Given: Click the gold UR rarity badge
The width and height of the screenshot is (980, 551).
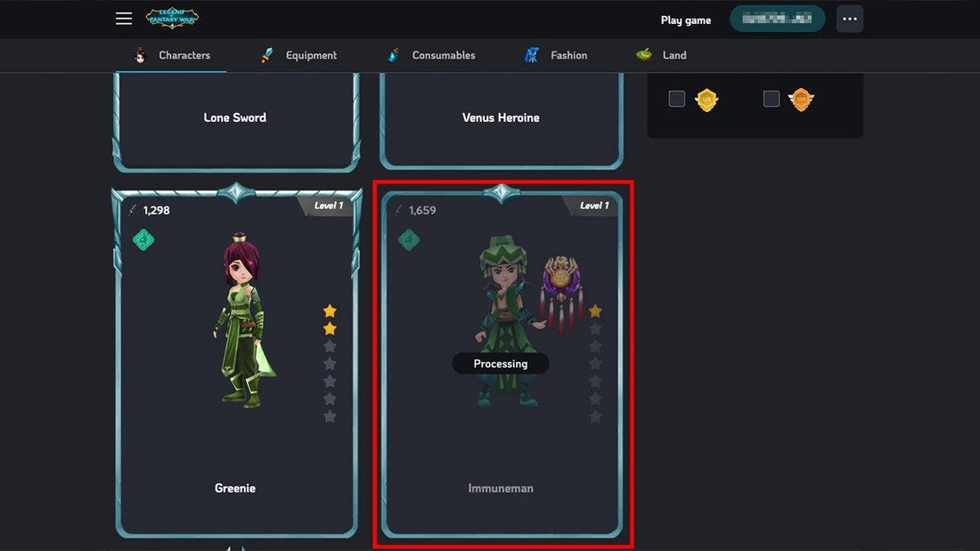Looking at the screenshot, I should pos(706,100).
